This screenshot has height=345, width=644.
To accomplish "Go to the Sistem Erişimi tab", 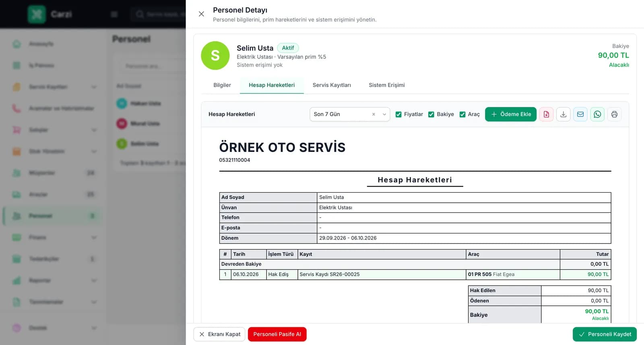I will coord(387,85).
